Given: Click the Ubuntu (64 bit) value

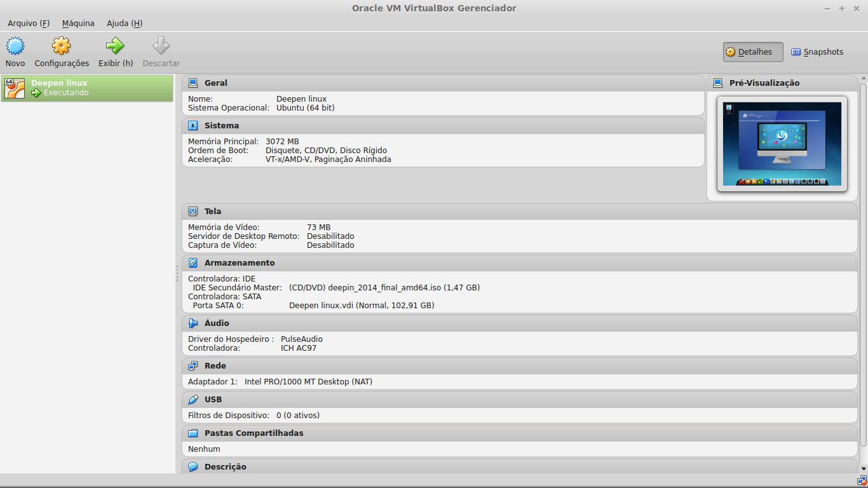Looking at the screenshot, I should [x=306, y=108].
